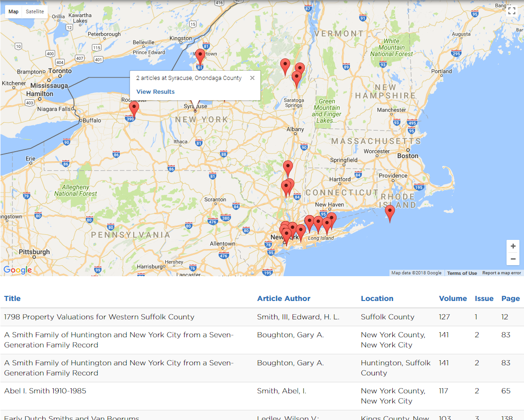Toggle fullscreen map view

512,11
